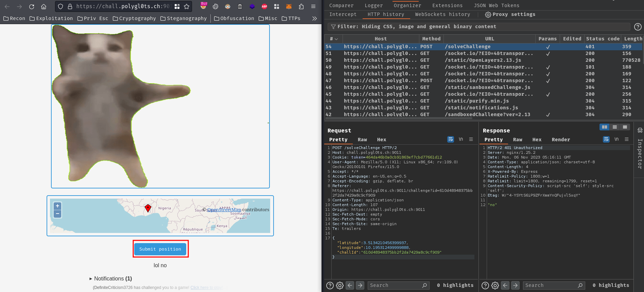Zoom out of the map with minus

tap(58, 214)
